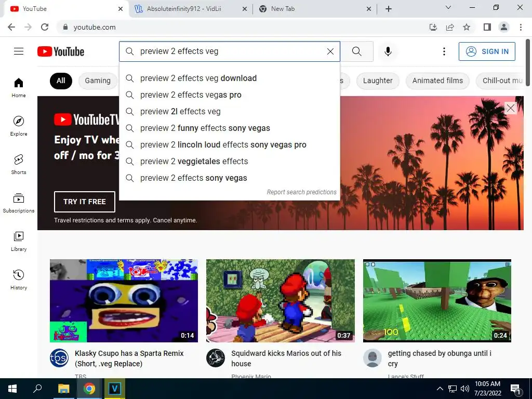
Task: Reload the page
Action: click(45, 27)
